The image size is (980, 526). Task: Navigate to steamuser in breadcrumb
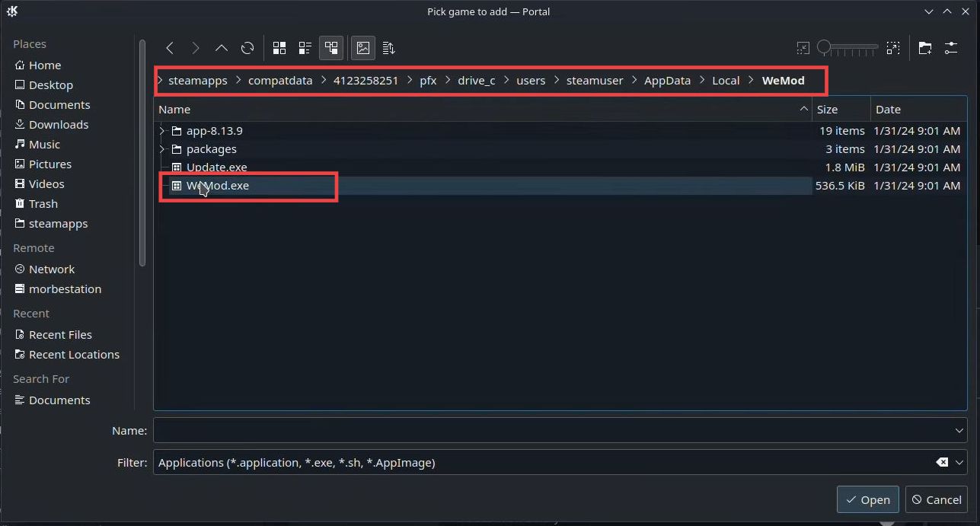(x=595, y=80)
